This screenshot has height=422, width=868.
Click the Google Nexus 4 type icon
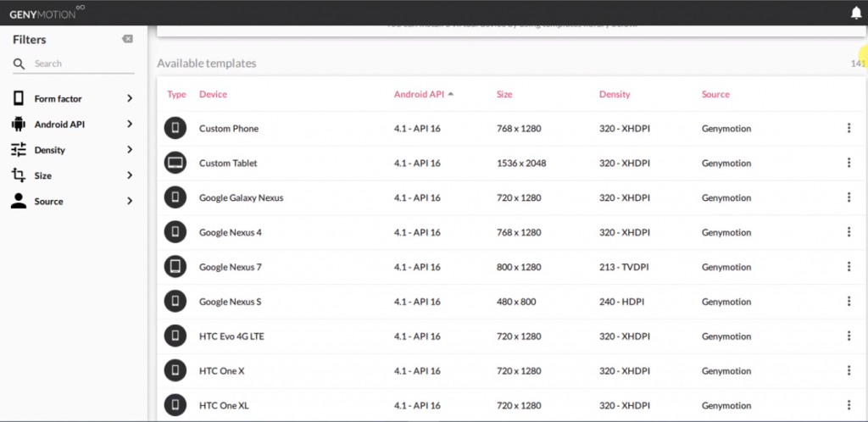tap(175, 232)
